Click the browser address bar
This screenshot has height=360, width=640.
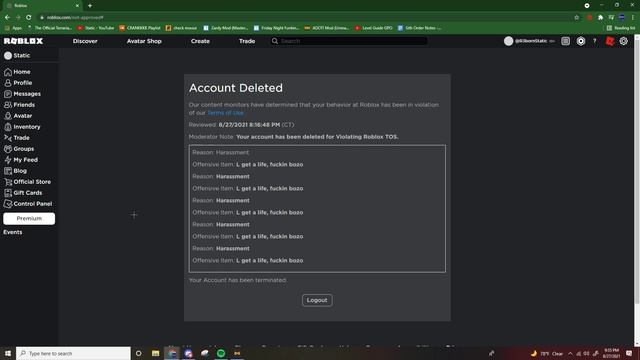[x=306, y=18]
